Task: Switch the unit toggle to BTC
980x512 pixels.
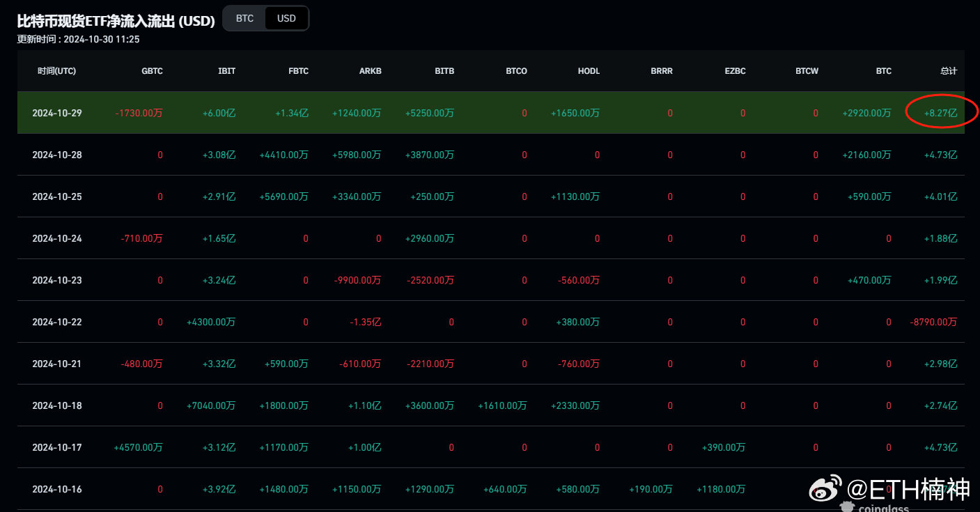Action: pyautogui.click(x=244, y=19)
